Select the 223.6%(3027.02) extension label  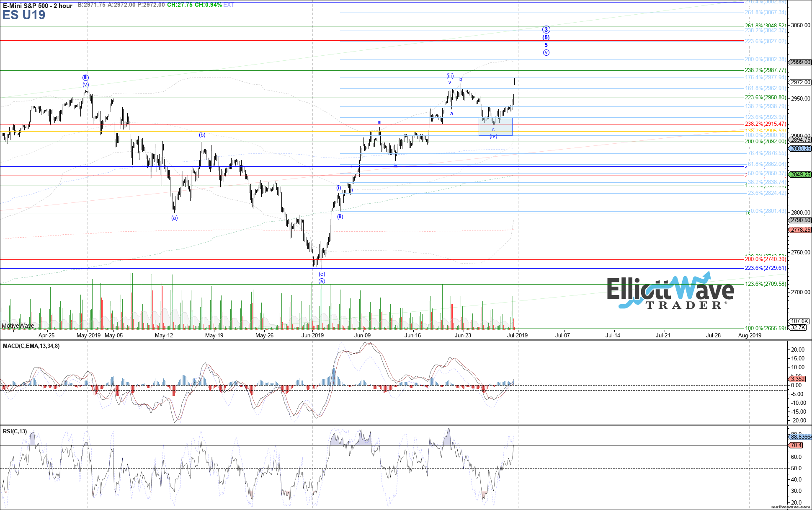[x=765, y=41]
